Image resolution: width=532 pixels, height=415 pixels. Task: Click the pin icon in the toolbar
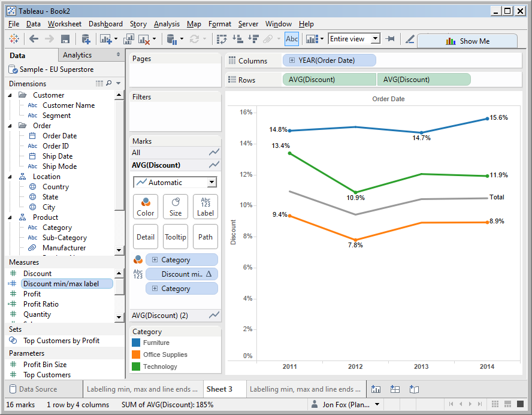tap(389, 38)
